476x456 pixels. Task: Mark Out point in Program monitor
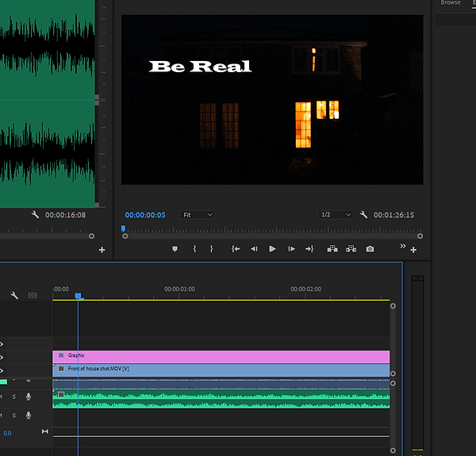pos(212,249)
